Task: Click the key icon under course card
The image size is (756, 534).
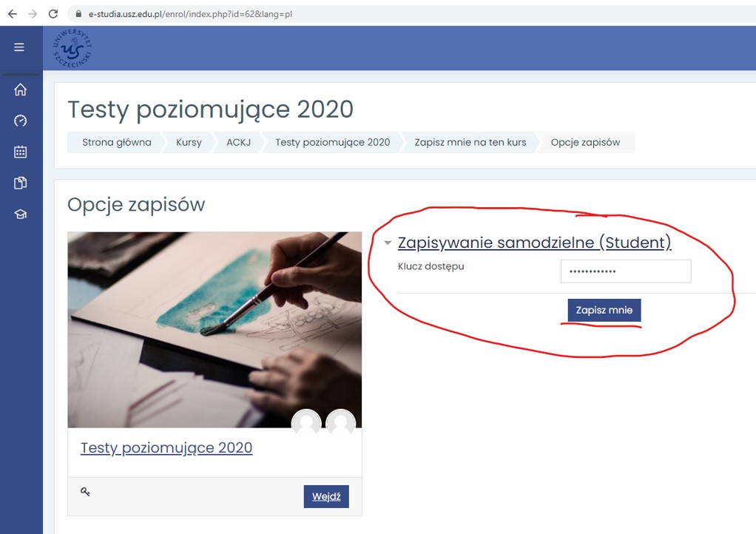Action: point(85,492)
